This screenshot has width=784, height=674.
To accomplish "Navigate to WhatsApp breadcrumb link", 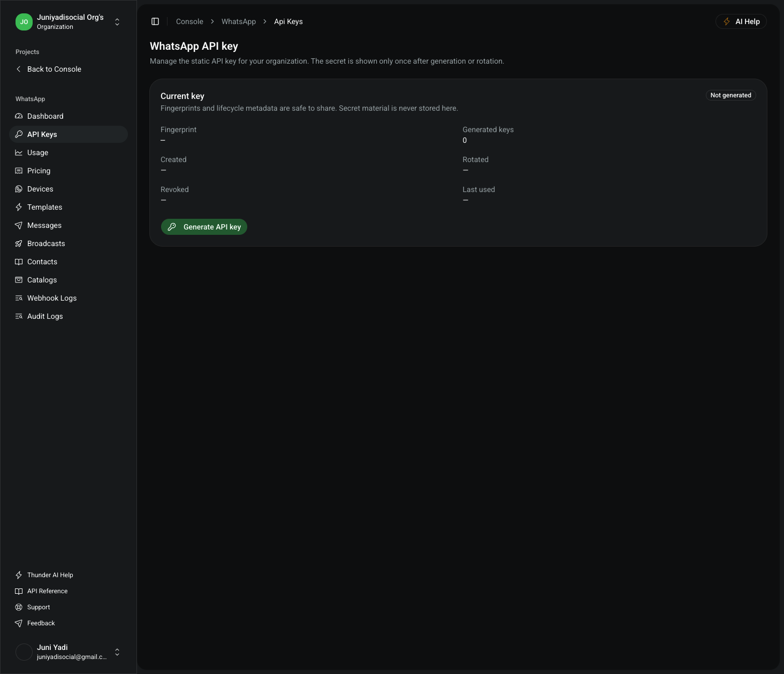I will point(239,21).
